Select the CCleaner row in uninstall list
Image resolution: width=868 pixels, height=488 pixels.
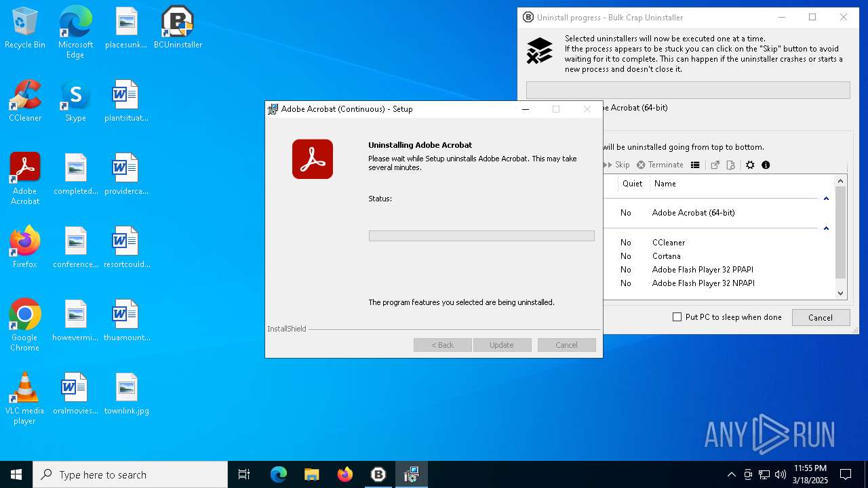719,243
